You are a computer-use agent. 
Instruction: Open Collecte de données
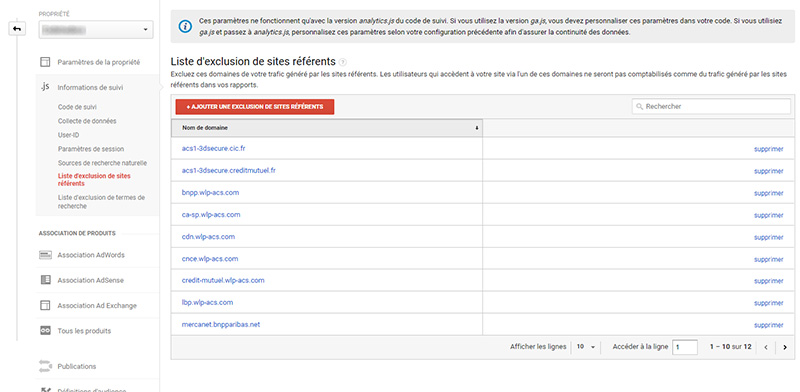click(x=87, y=121)
